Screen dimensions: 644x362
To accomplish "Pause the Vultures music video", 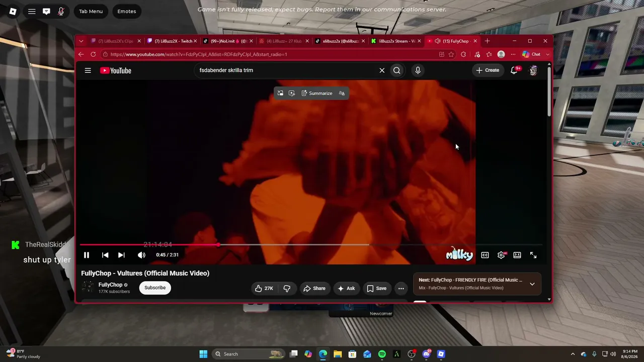I will click(87, 255).
